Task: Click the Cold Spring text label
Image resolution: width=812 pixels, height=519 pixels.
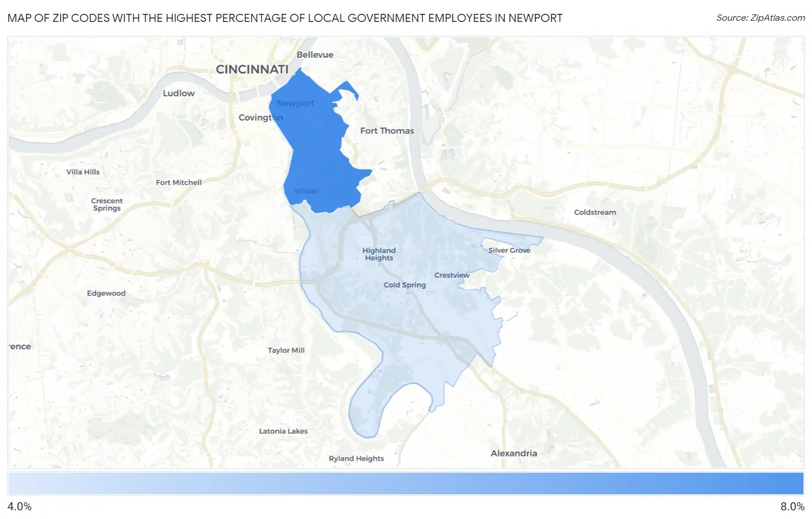Action: tap(404, 285)
